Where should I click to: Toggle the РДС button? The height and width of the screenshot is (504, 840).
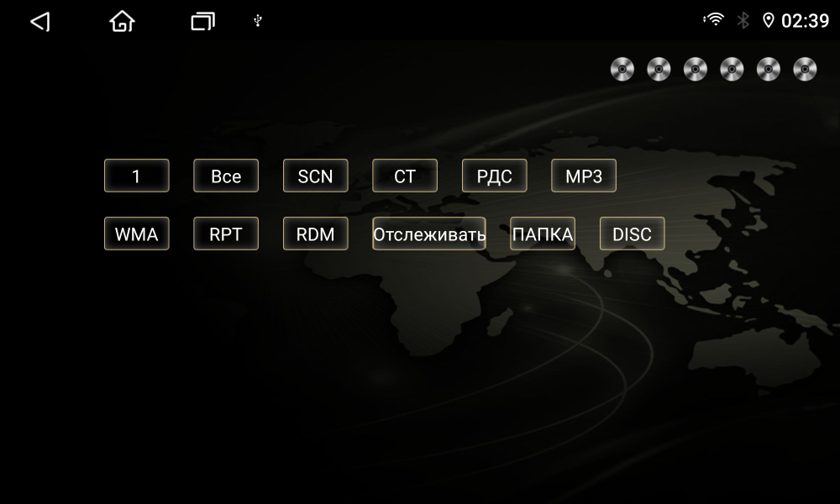click(x=495, y=176)
